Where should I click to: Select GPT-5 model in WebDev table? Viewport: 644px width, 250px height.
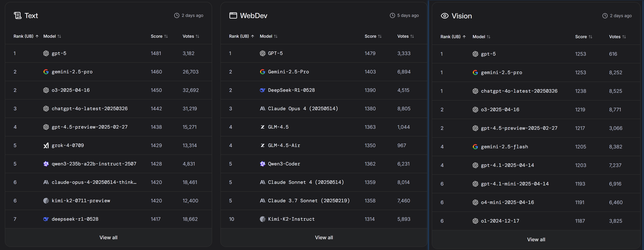(x=275, y=53)
